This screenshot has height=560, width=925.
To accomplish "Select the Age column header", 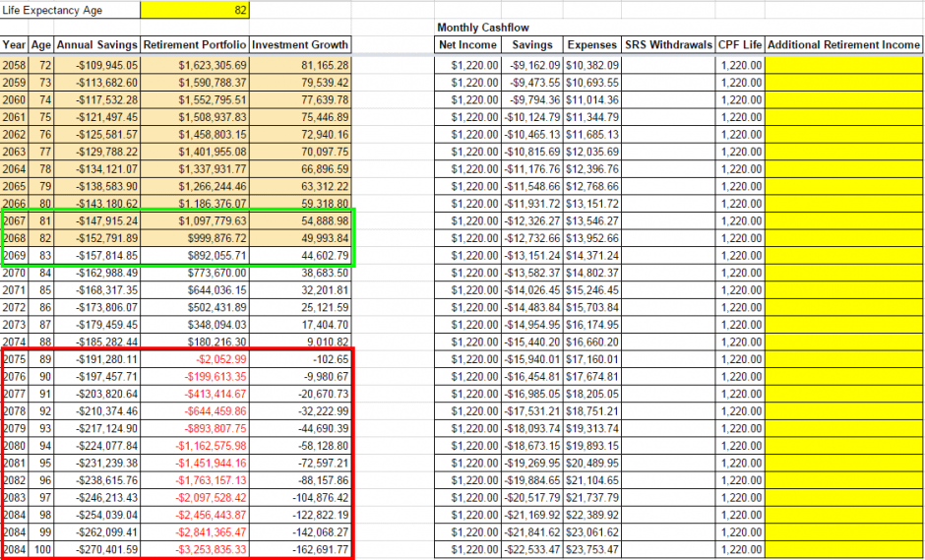I will 41,45.
